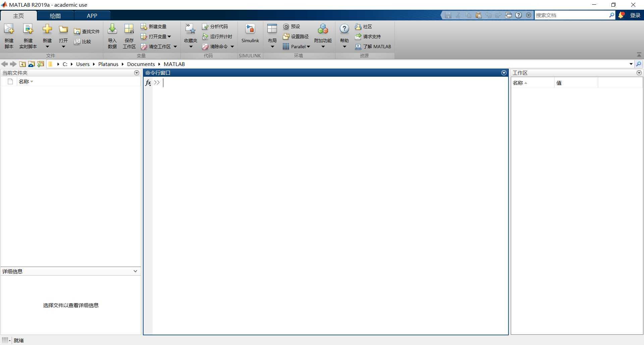Click Set Path (设置路径)
Viewport: 644px width, 345px height.
pos(296,37)
